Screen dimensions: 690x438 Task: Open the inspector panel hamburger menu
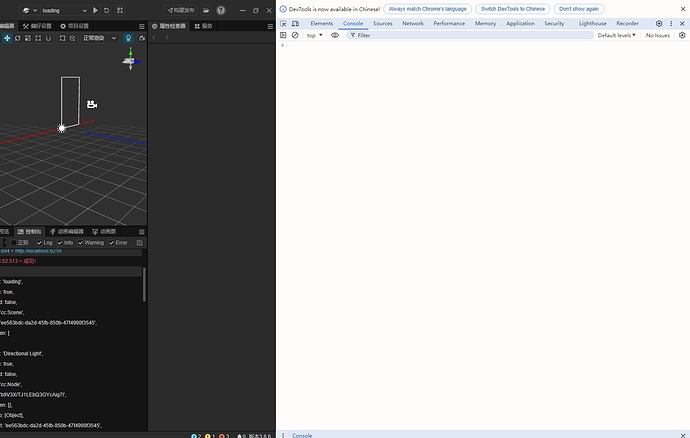coord(270,26)
